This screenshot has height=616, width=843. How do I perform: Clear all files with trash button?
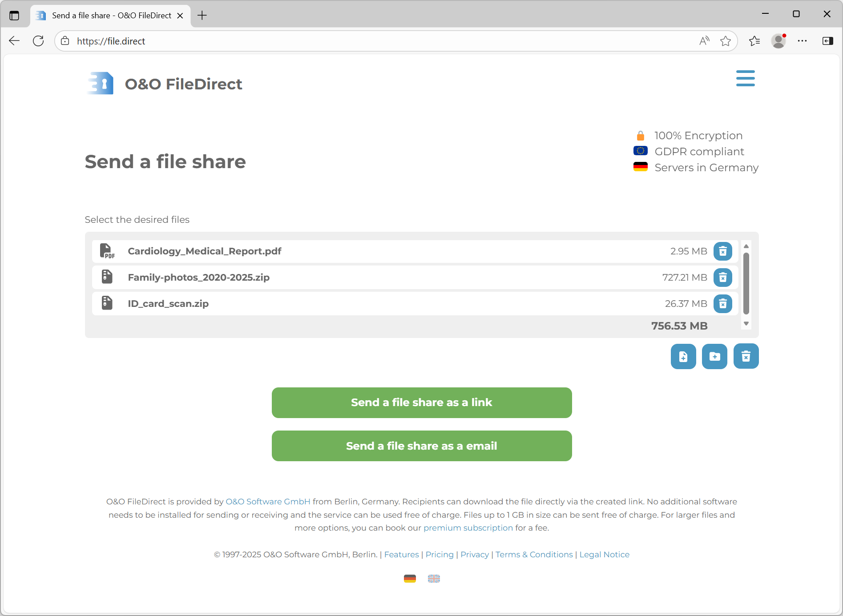pos(746,356)
